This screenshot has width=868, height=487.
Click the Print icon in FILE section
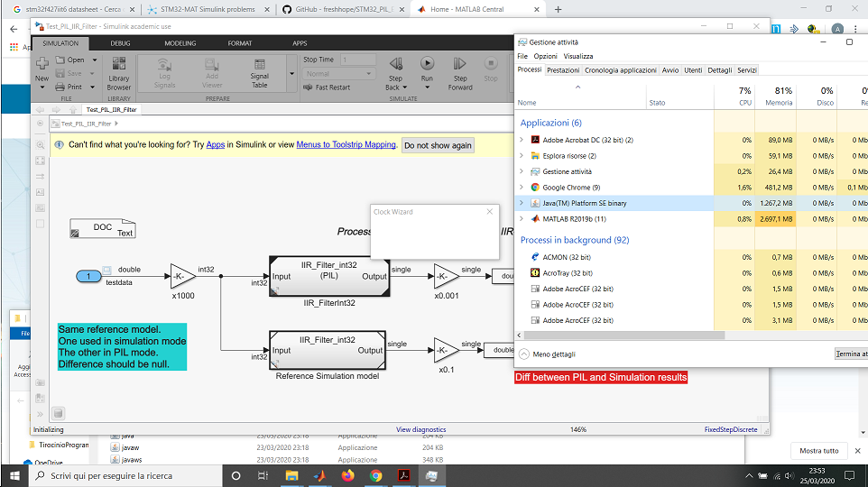click(60, 87)
